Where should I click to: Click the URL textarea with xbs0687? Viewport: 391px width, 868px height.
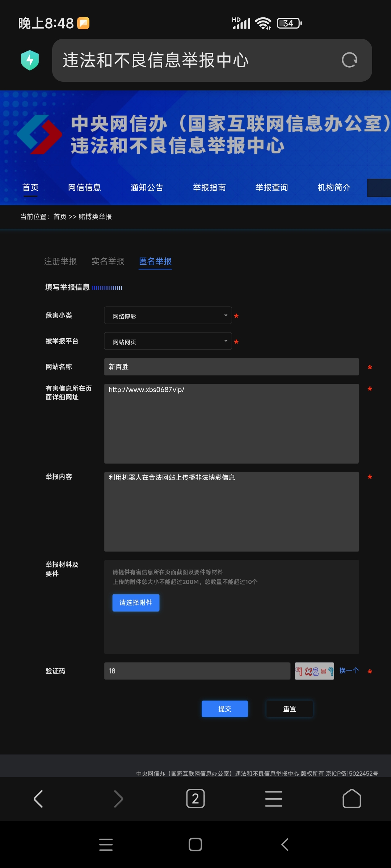pos(232,424)
